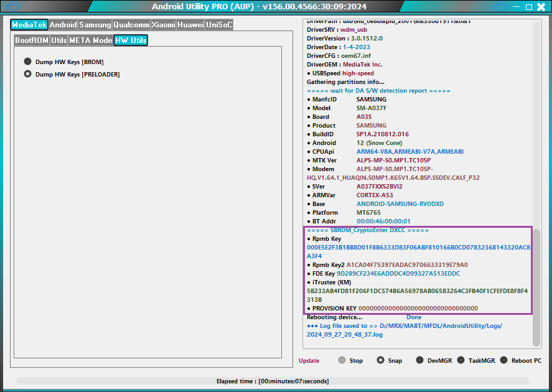
Task: Switch to META Mode sub-tab
Action: [91, 40]
